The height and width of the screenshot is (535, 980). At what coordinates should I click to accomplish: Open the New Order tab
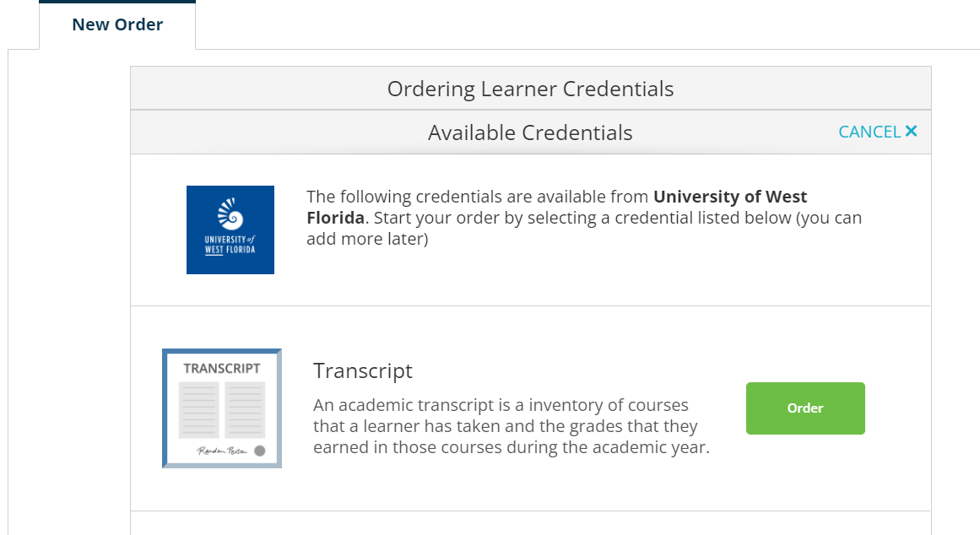117,24
